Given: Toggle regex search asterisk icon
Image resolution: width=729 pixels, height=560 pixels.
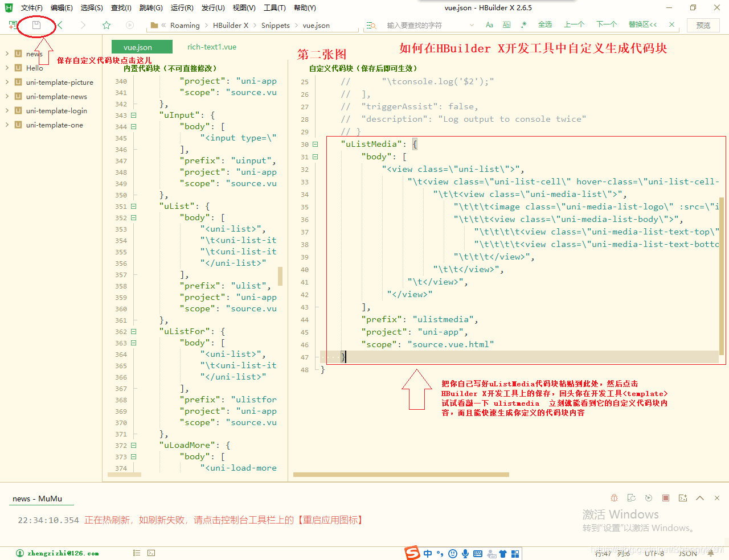Looking at the screenshot, I should coord(524,25).
